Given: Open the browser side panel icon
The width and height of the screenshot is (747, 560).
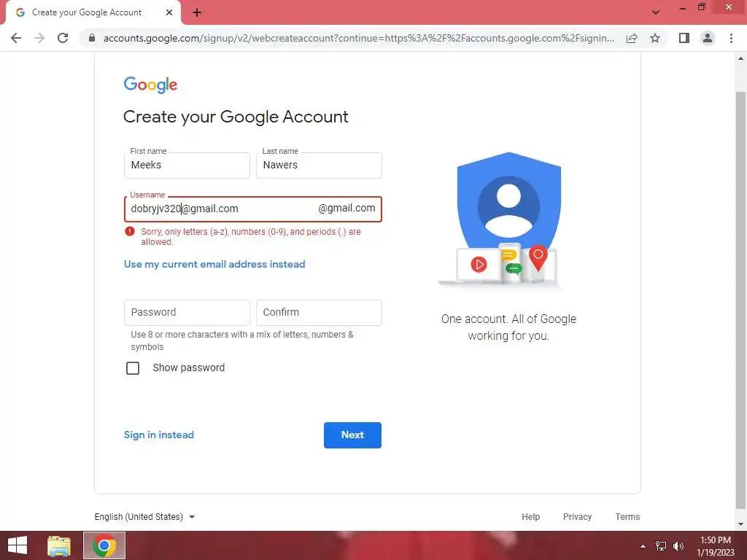Looking at the screenshot, I should tap(684, 38).
